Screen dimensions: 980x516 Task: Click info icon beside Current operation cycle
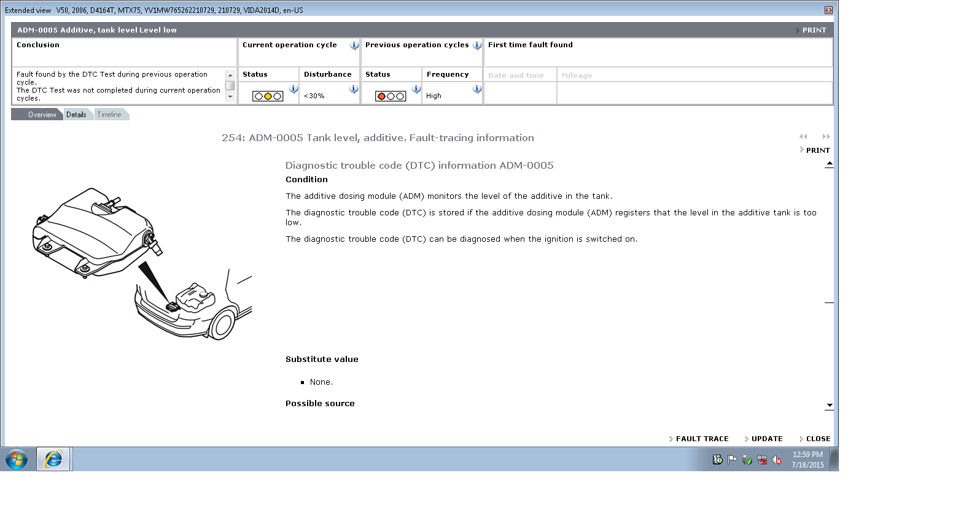[x=354, y=45]
